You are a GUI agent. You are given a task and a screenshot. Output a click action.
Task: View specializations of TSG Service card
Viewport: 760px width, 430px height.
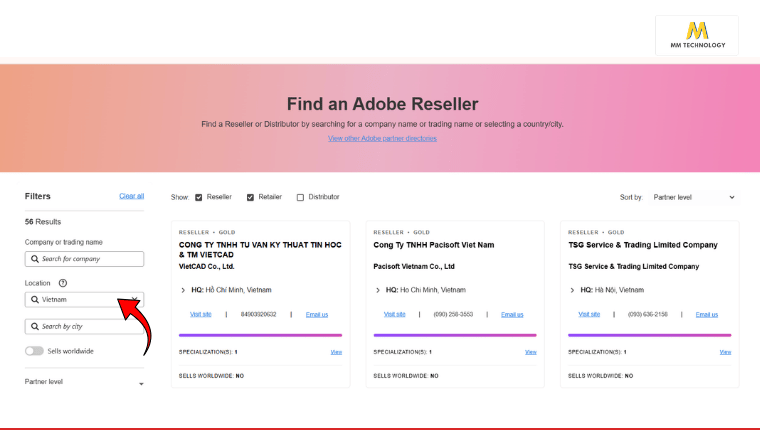725,352
